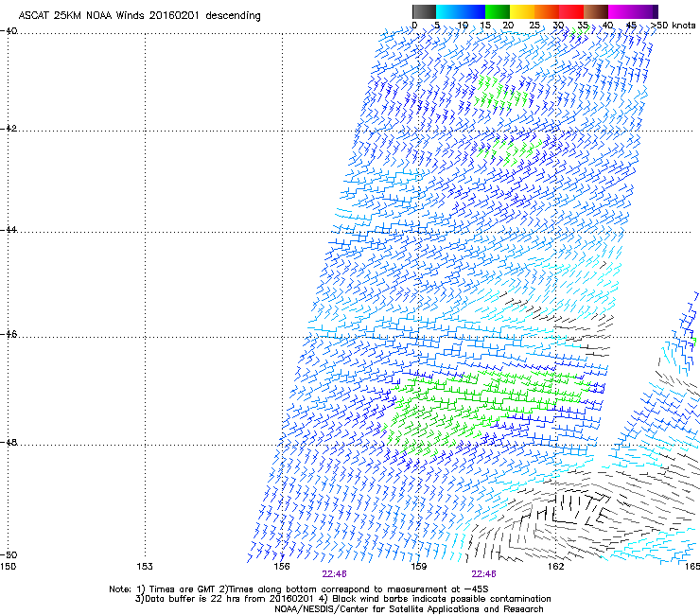Viewport: 700px width, 615px height.
Task: Click the latitude label '-42'
Action: [9, 128]
